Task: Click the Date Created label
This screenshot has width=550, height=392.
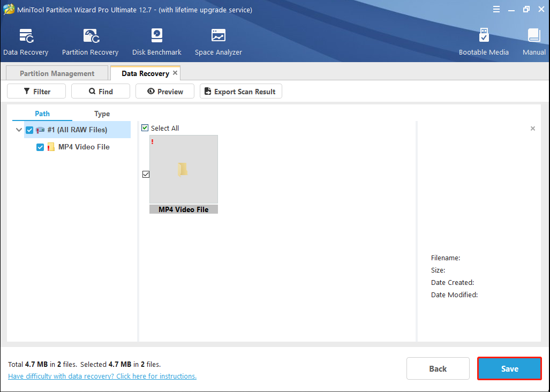Action: 453,282
